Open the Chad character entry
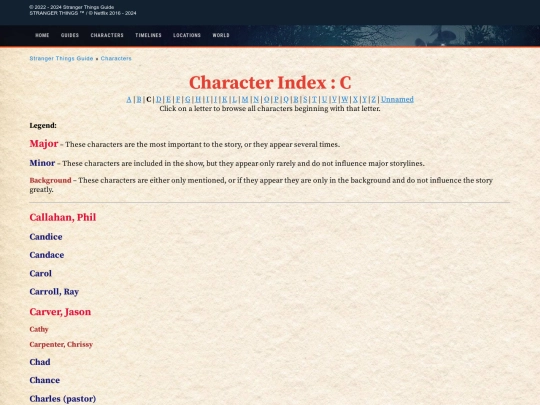 pos(40,362)
